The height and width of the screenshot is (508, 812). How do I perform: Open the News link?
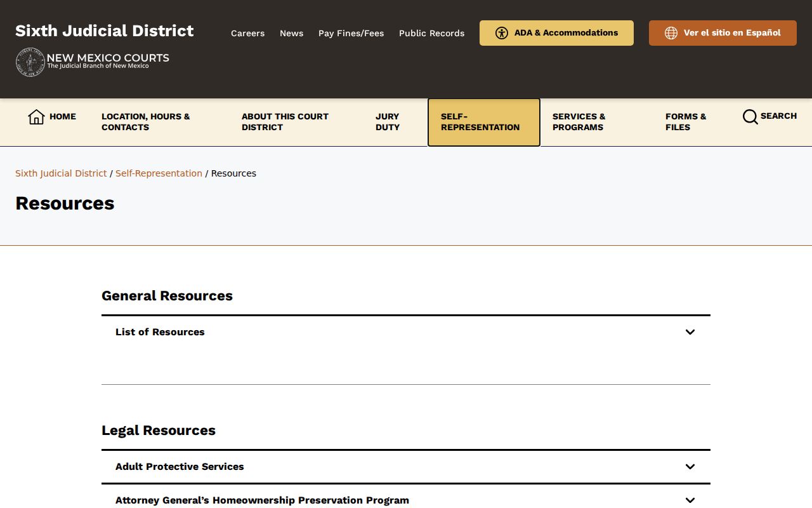click(292, 33)
